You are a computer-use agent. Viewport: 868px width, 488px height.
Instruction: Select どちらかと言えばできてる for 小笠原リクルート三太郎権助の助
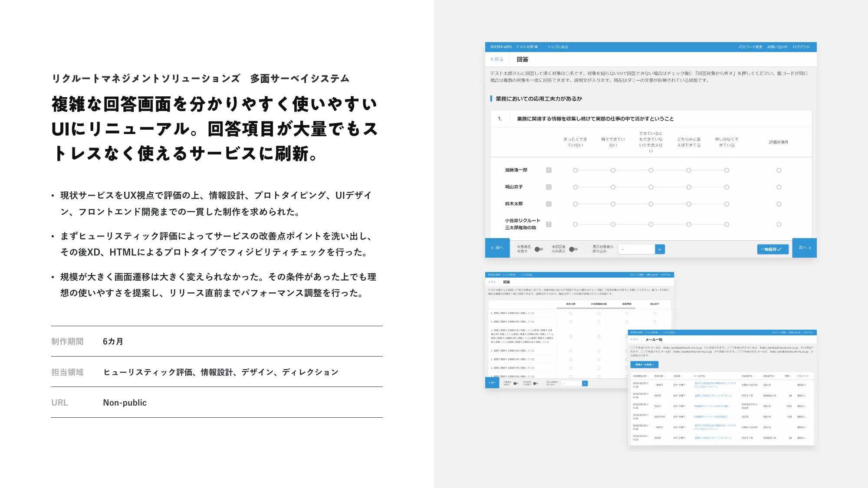pyautogui.click(x=689, y=224)
